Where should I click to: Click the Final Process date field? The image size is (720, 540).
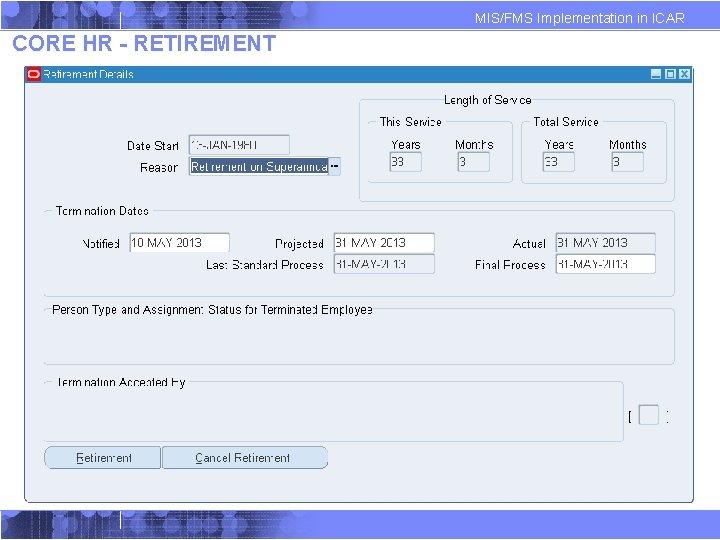[x=606, y=264]
